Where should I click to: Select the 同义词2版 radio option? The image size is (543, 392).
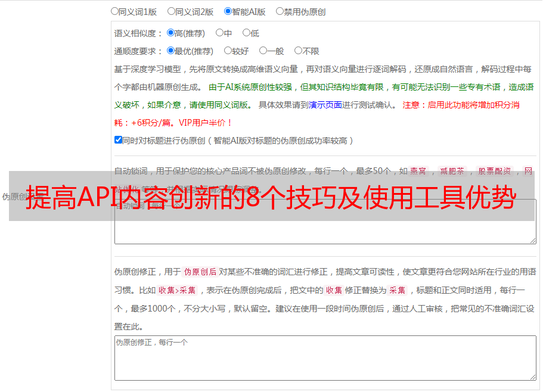(172, 11)
